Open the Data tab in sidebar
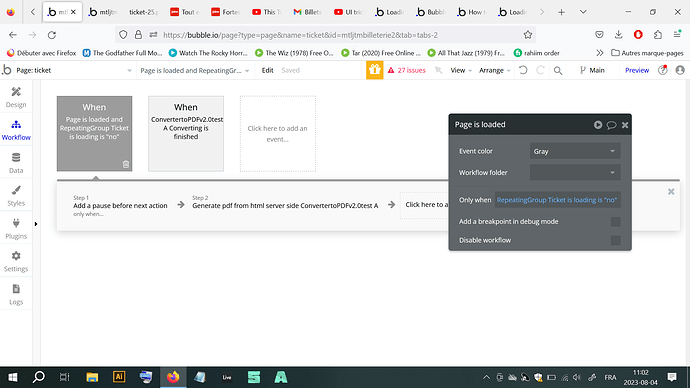Image resolution: width=690 pixels, height=388 pixels. pyautogui.click(x=16, y=163)
